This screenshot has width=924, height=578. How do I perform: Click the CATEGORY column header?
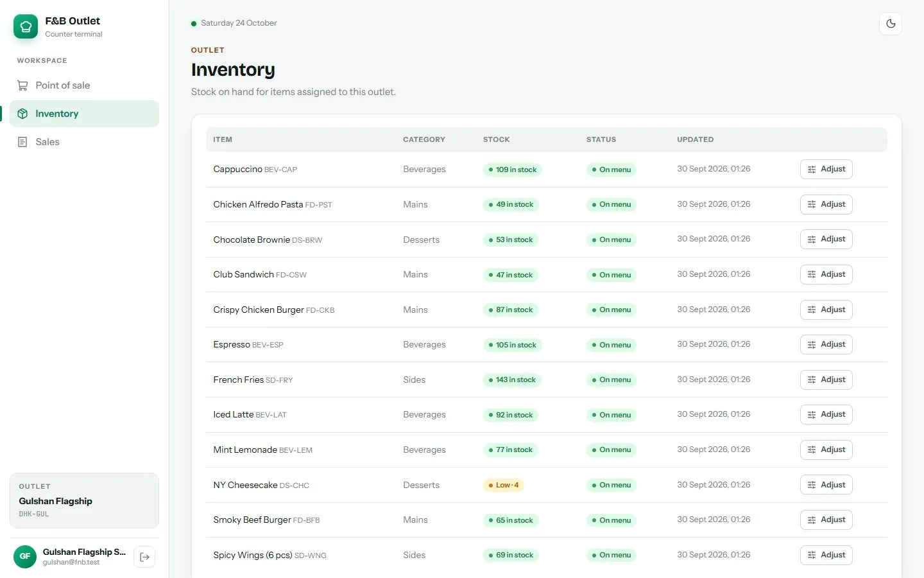click(x=424, y=139)
